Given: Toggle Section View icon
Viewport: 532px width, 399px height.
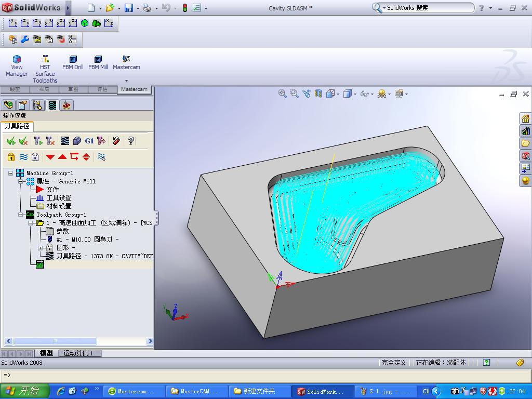Looking at the screenshot, I should point(318,94).
